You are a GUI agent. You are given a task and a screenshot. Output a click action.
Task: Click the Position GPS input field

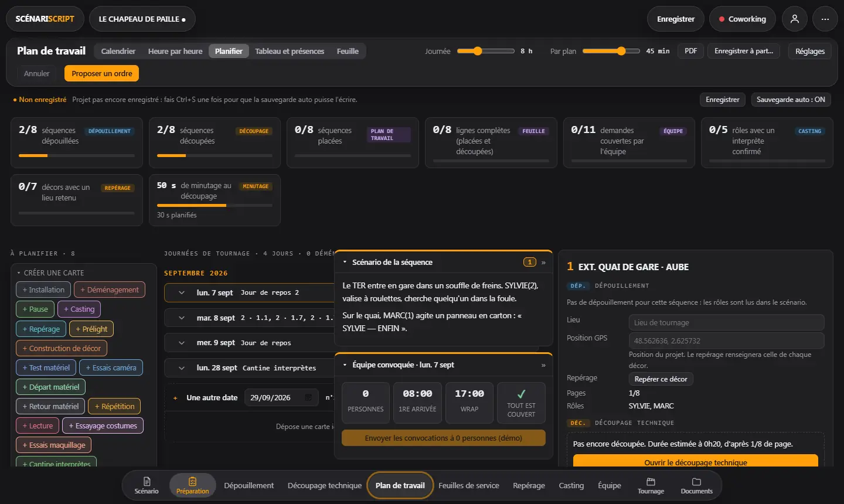click(x=726, y=341)
